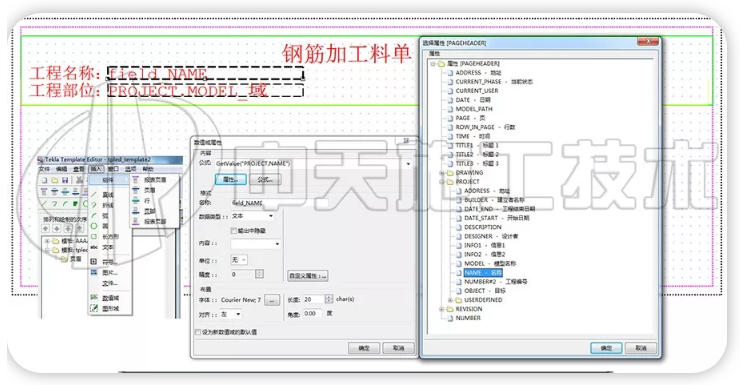Click the ADDRESS document icon under PAGEHEADER
The image size is (740, 385).
click(x=450, y=73)
